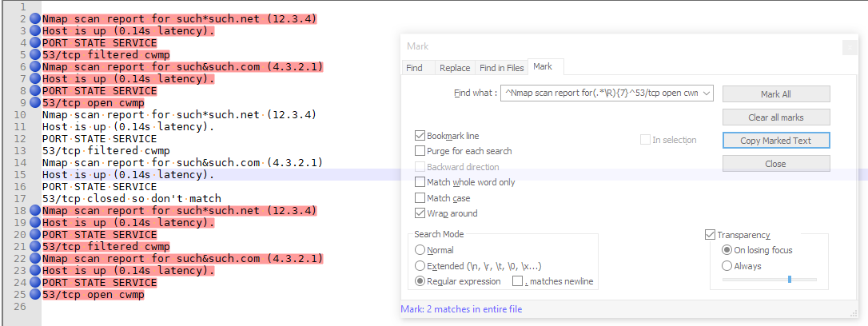Check Match whole word only
868x326 pixels.
[420, 182]
